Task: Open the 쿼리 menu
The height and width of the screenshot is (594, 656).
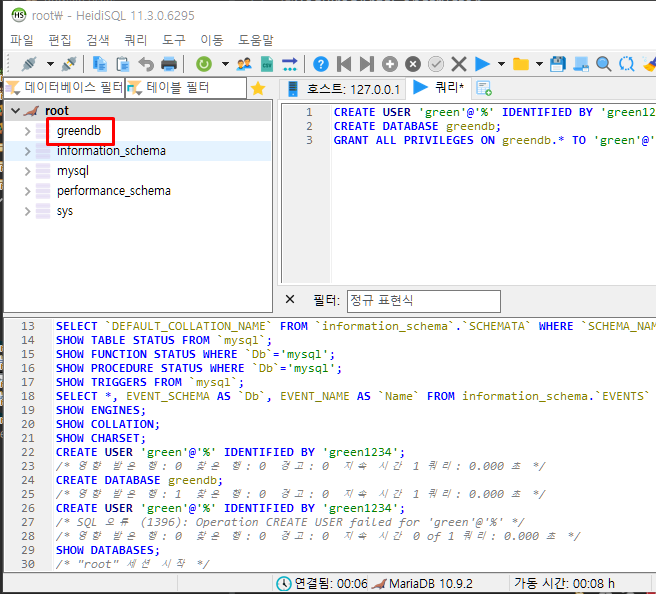Action: pyautogui.click(x=136, y=40)
